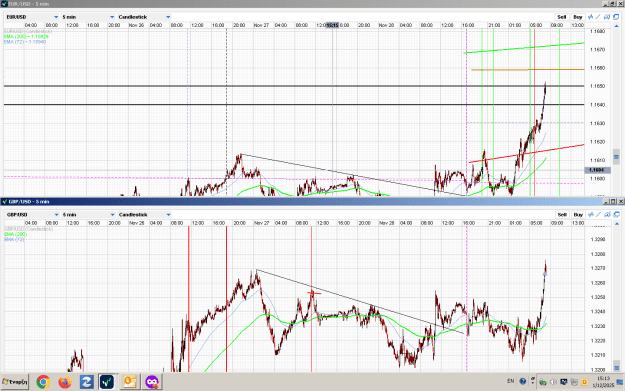Click EMA (72) legend in EUR/USD chart
This screenshot has height=391, width=625.
point(25,41)
